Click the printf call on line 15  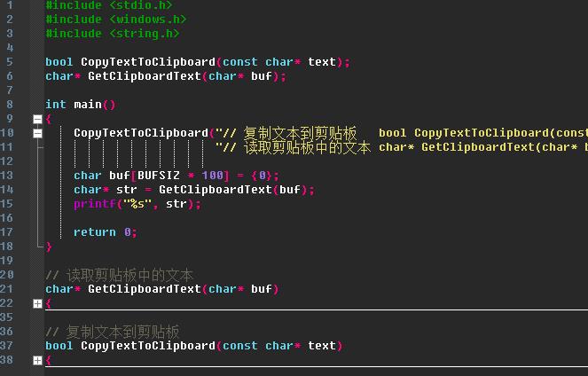tap(137, 204)
